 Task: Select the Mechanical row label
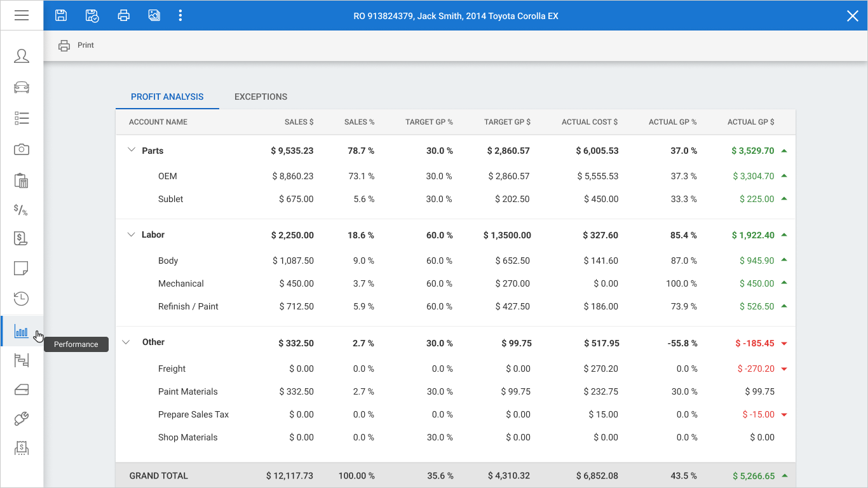(181, 283)
